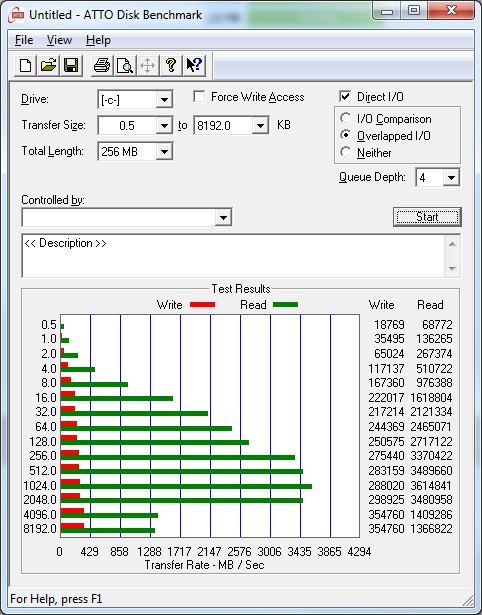The width and height of the screenshot is (482, 615).
Task: Click the green Read legend swatch
Action: tap(285, 304)
